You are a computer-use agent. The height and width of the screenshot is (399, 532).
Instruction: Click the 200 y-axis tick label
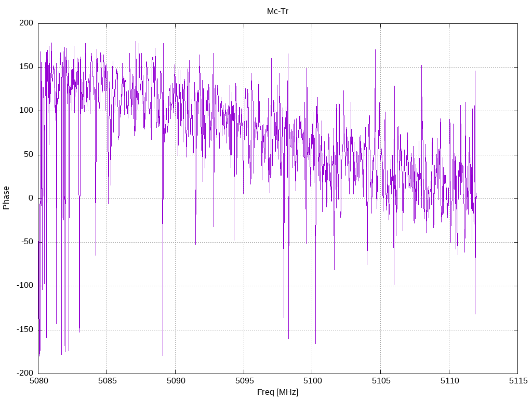click(26, 23)
